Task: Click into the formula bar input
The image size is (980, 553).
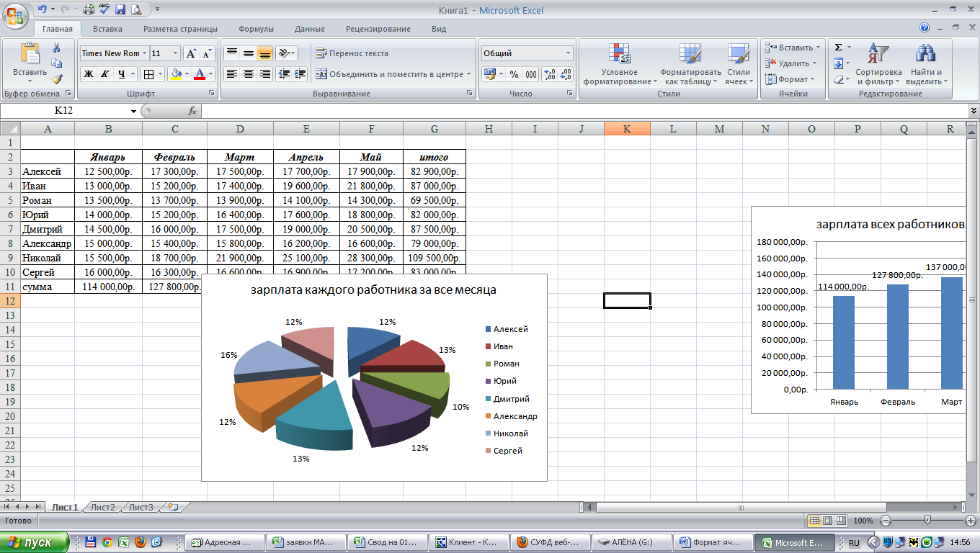Action: (585, 111)
